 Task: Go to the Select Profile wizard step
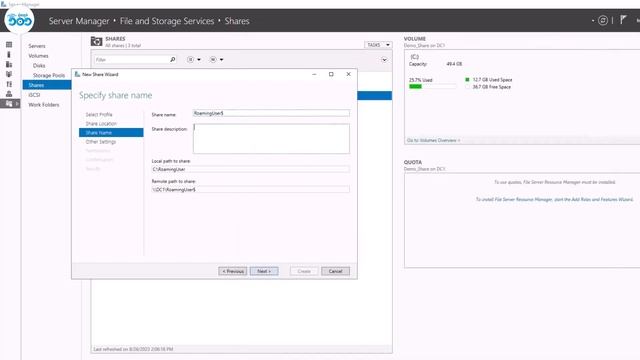pyautogui.click(x=99, y=115)
